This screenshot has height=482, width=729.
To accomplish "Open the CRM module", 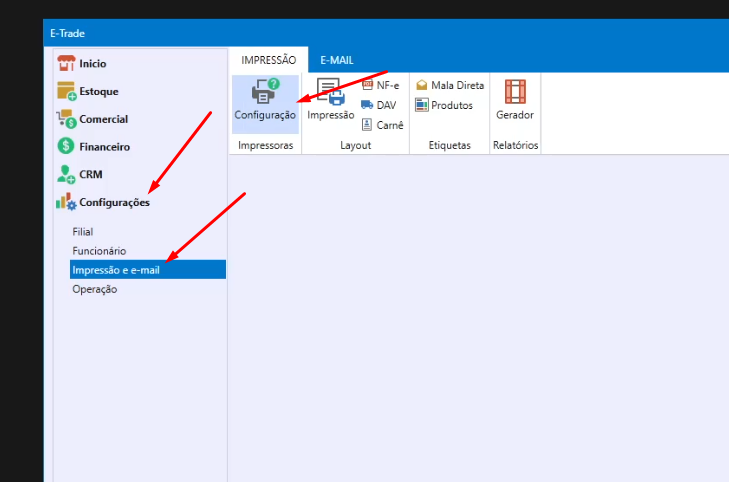I will [x=91, y=174].
